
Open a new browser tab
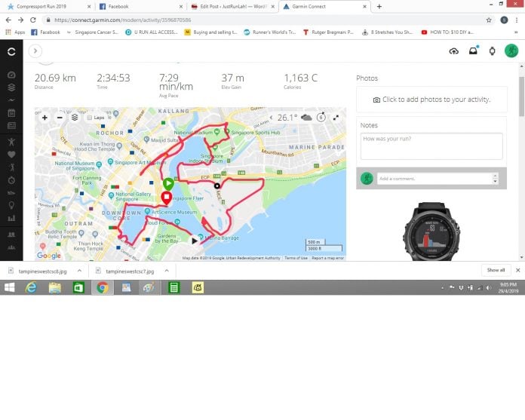[379, 6]
